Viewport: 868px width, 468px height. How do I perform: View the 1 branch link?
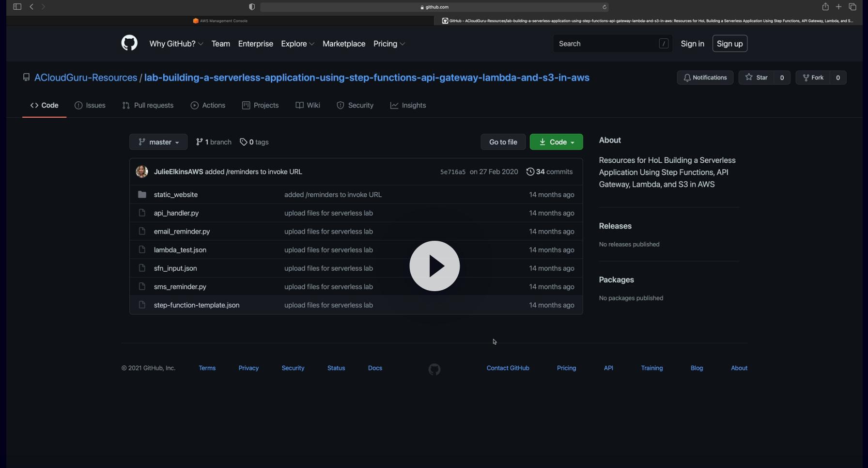click(214, 142)
